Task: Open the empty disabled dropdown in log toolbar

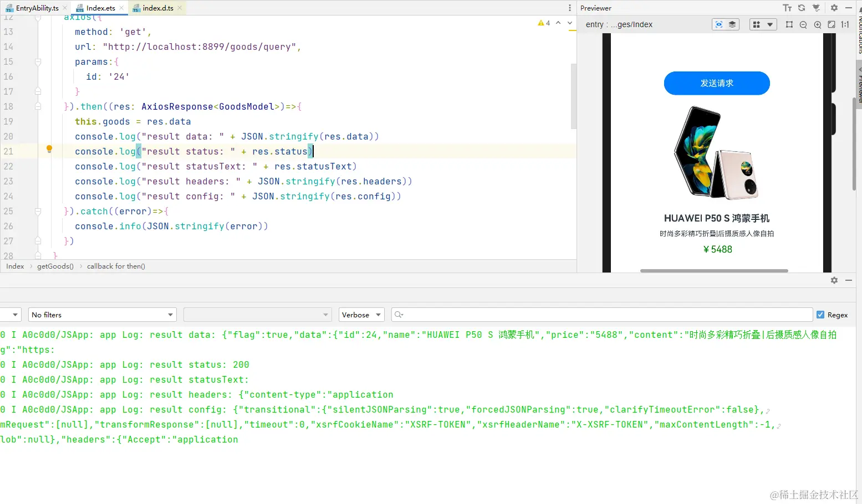Action: click(x=258, y=315)
